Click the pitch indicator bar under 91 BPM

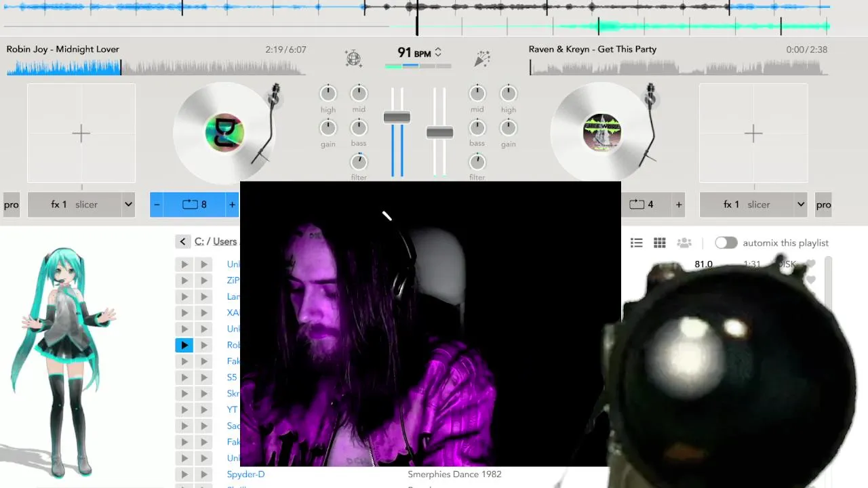pos(418,66)
